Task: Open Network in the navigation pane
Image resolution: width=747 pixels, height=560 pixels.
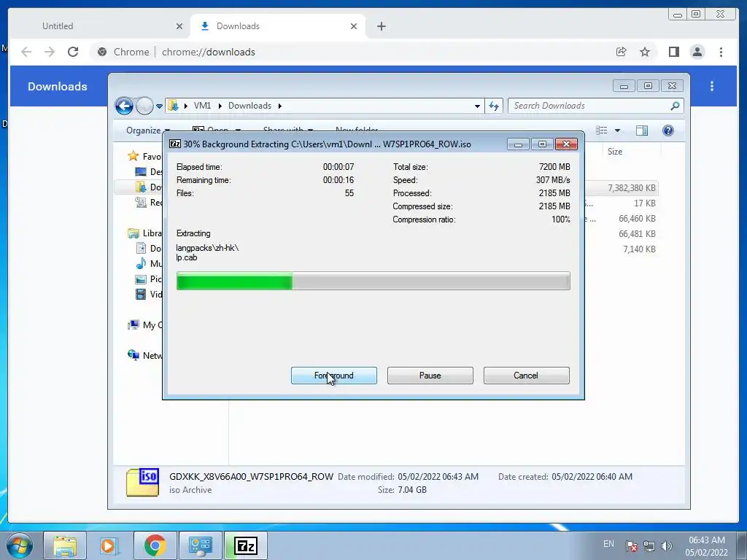Action: tap(145, 355)
